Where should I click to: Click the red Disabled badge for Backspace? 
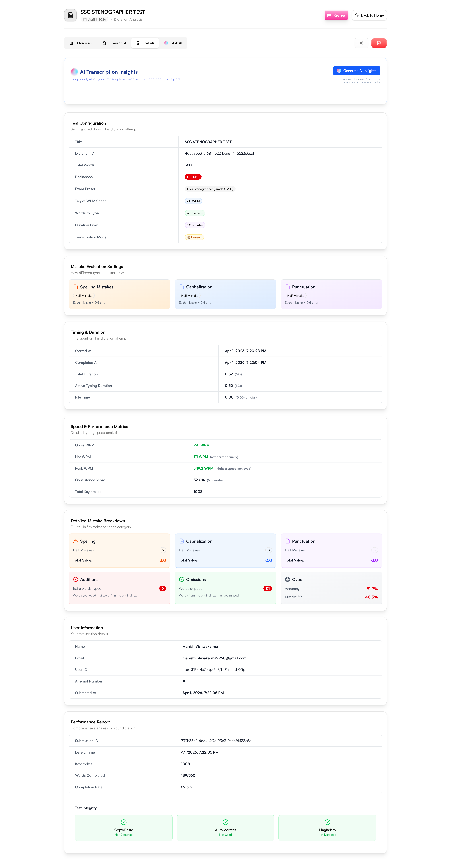(193, 177)
